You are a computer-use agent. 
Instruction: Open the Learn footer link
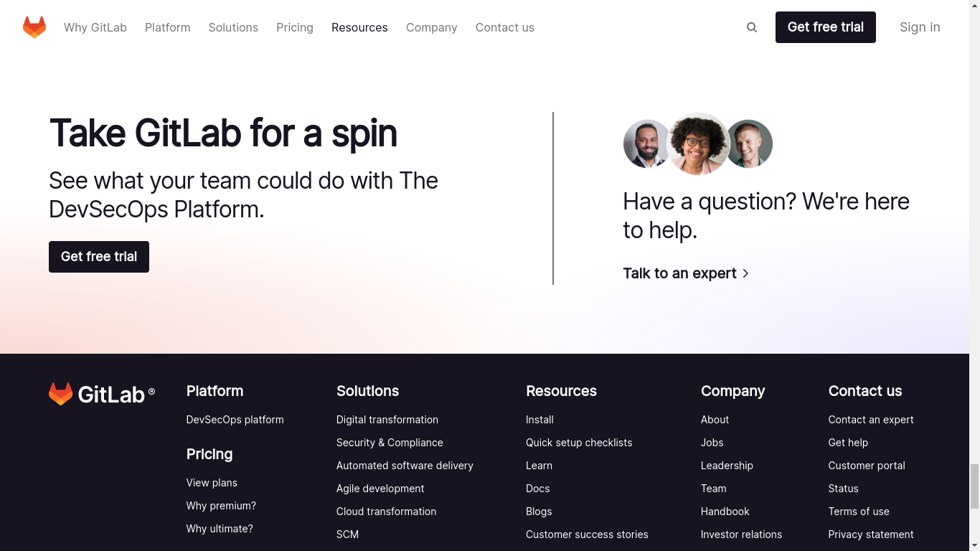pyautogui.click(x=539, y=466)
